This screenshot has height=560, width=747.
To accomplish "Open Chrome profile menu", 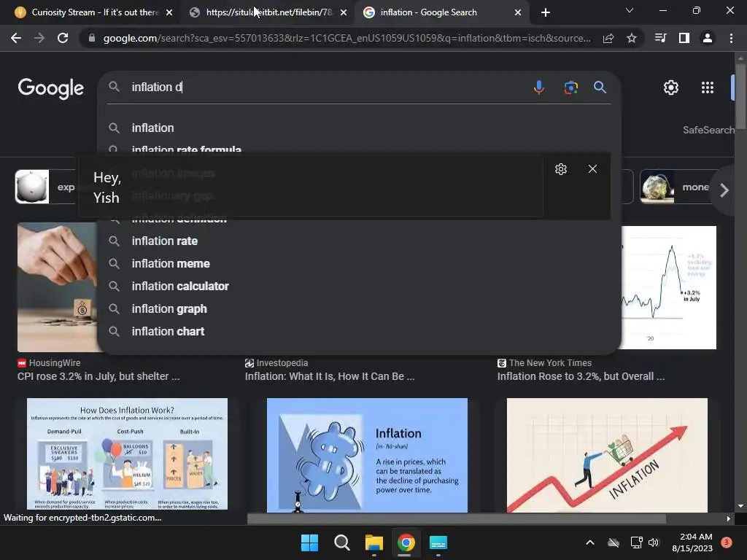I will coord(708,38).
